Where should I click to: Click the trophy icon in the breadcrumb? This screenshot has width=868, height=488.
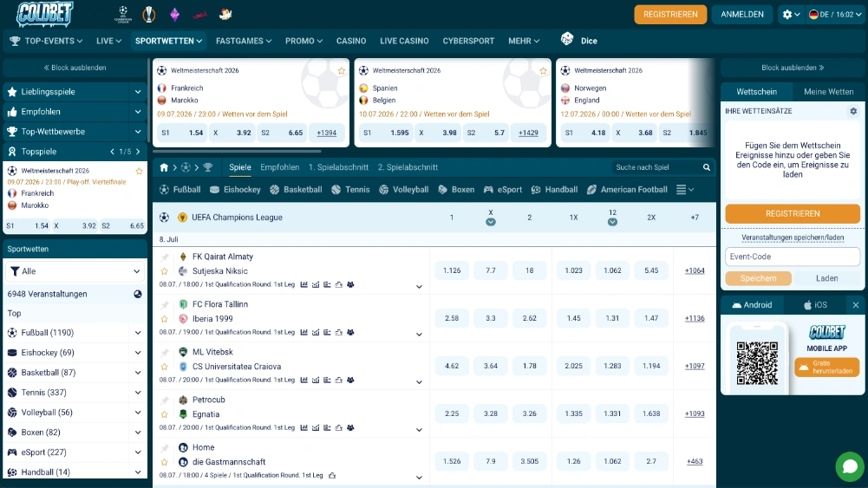pos(208,167)
